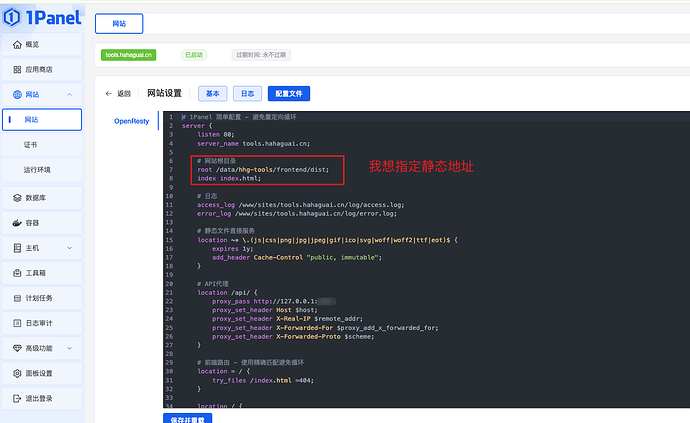Image resolution: width=690 pixels, height=423 pixels.
Task: Open 应用商店 app store icon
Action: [17, 70]
